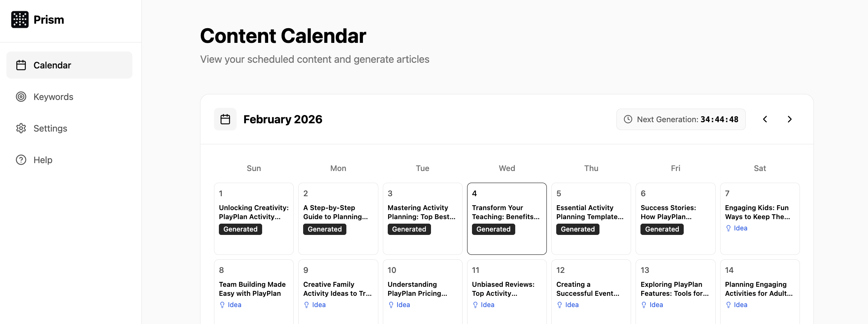
Task: Click the Prism logo icon
Action: click(x=20, y=20)
